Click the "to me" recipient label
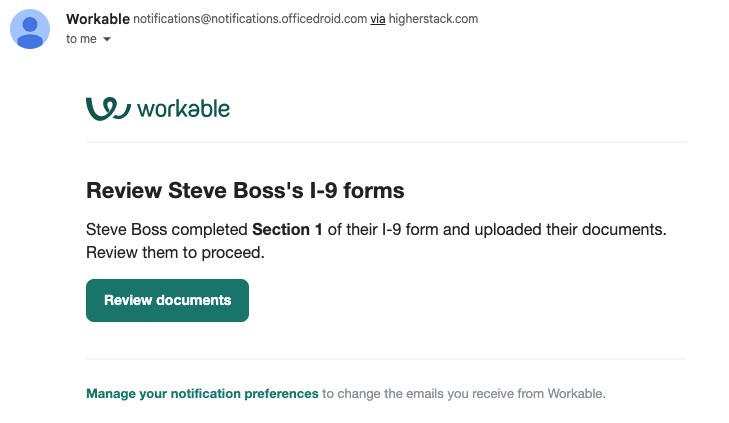The image size is (729, 423). click(x=81, y=39)
